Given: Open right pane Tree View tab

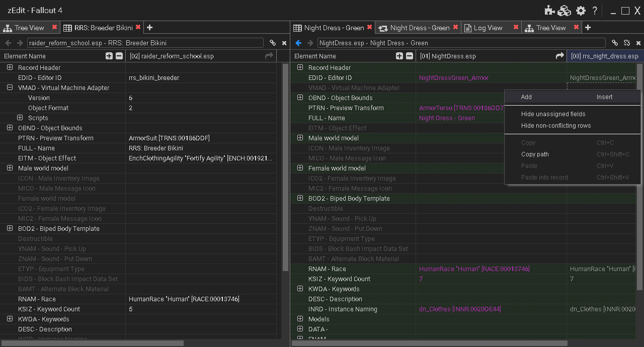Looking at the screenshot, I should pyautogui.click(x=551, y=28).
